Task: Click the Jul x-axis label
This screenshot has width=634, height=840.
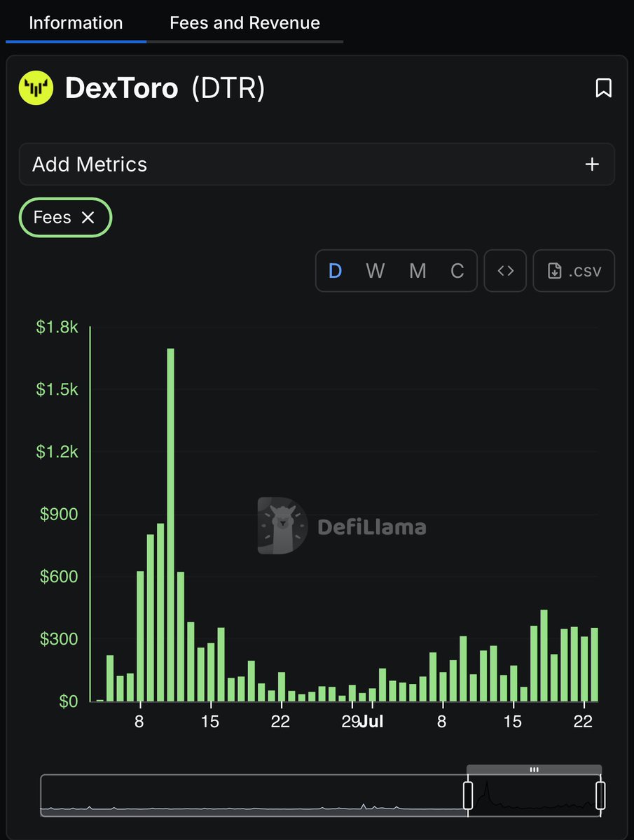Action: tap(371, 722)
